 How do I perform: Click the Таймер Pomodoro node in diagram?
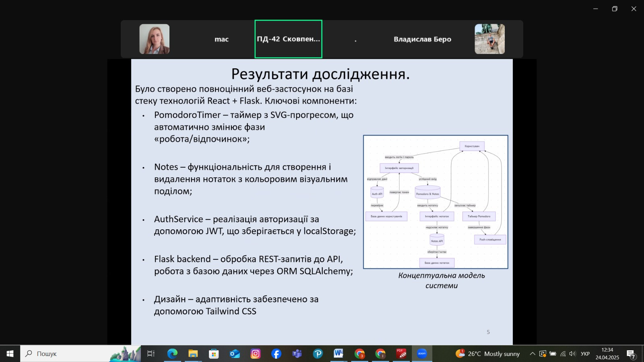479,216
